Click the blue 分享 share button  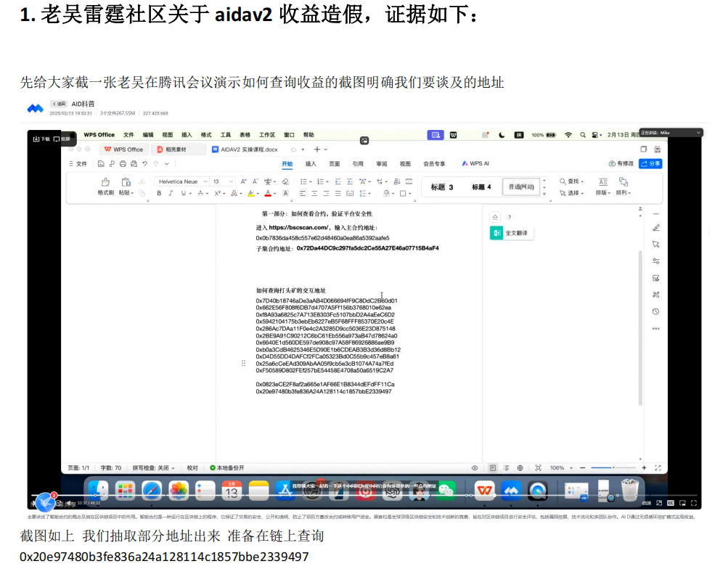coord(651,164)
